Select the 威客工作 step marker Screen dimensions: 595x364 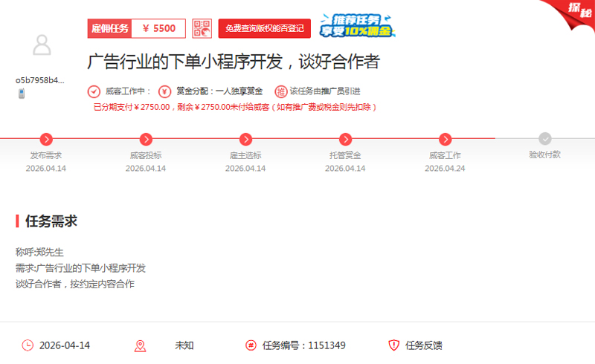point(445,139)
